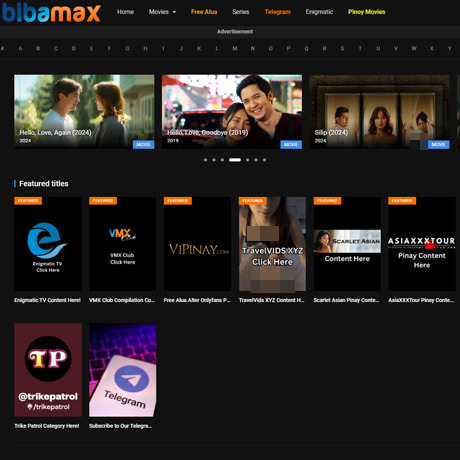The image size is (460, 460).
Task: Jump to second carousel dot
Action: pyautogui.click(x=214, y=160)
